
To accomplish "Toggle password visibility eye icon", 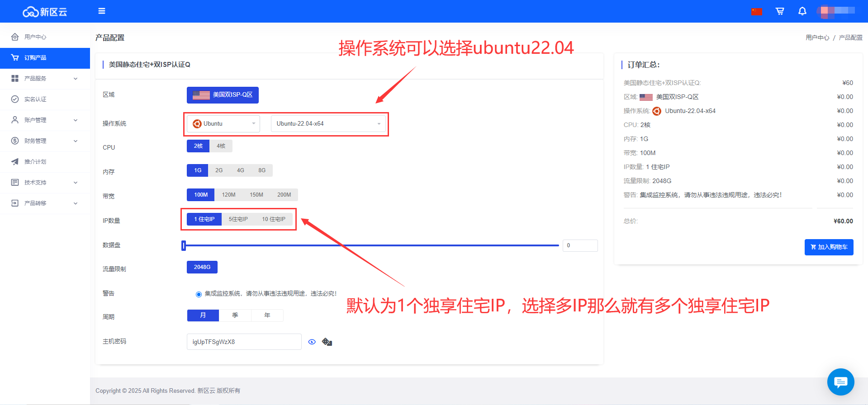I will click(312, 342).
